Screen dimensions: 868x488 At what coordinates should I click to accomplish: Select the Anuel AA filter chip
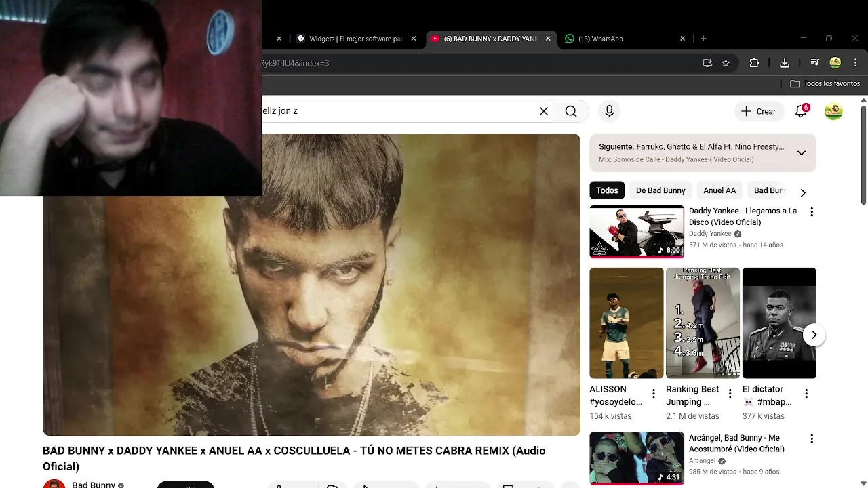tap(719, 190)
